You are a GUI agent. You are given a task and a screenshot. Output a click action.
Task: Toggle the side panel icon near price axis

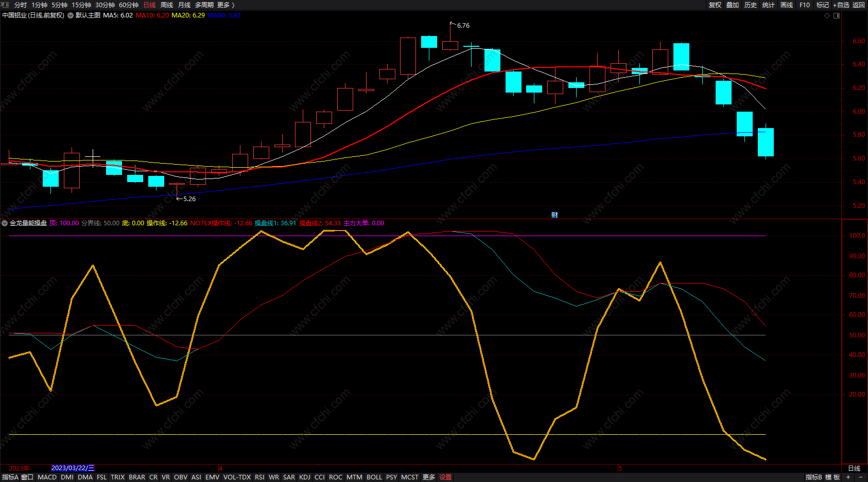coord(837,15)
